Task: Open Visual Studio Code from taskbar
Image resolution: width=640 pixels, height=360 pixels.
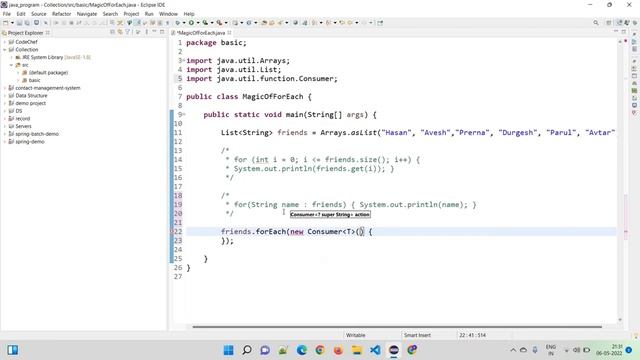Action: pos(375,350)
